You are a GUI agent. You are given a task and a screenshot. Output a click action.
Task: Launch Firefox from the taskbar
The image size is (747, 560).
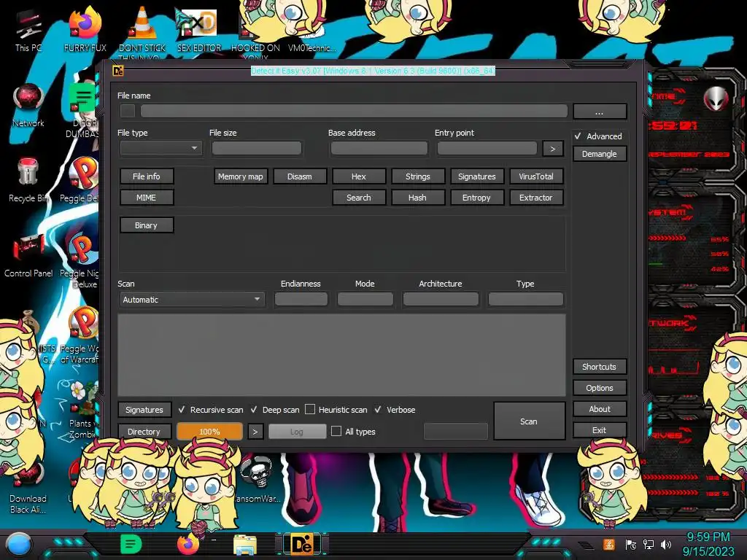coord(187,544)
